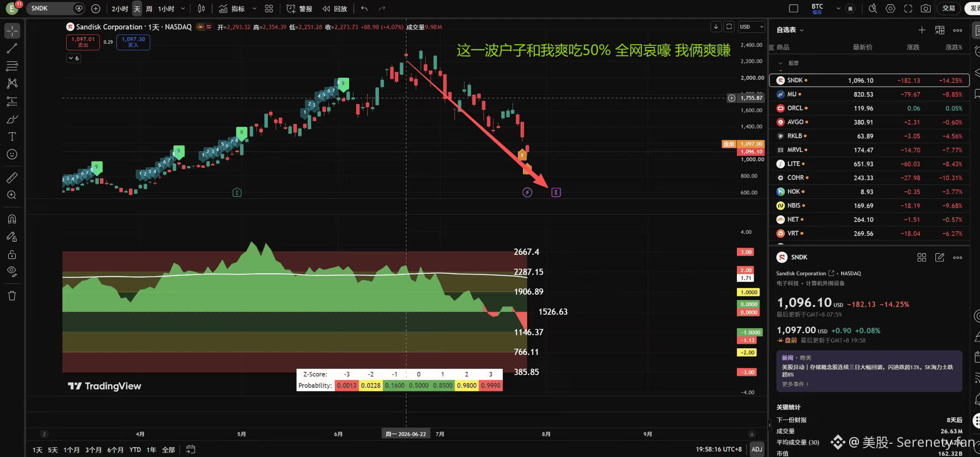Open the go-to-date calendar icon
Image resolution: width=980 pixels, height=457 pixels.
tap(191, 449)
